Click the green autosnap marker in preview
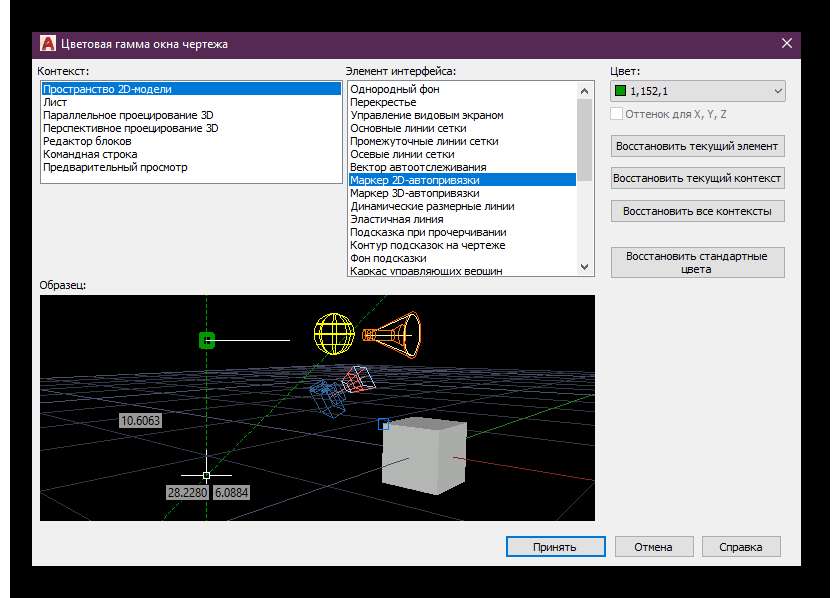The width and height of the screenshot is (833, 598). click(x=207, y=341)
